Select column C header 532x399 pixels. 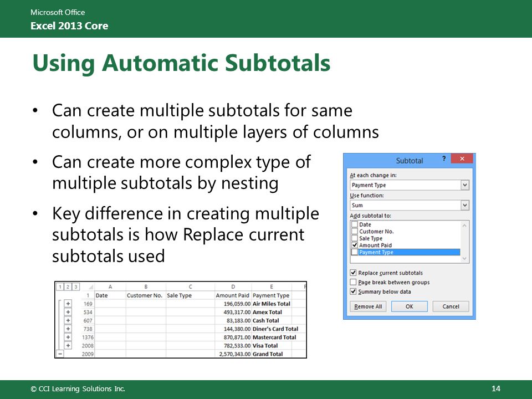coord(190,287)
